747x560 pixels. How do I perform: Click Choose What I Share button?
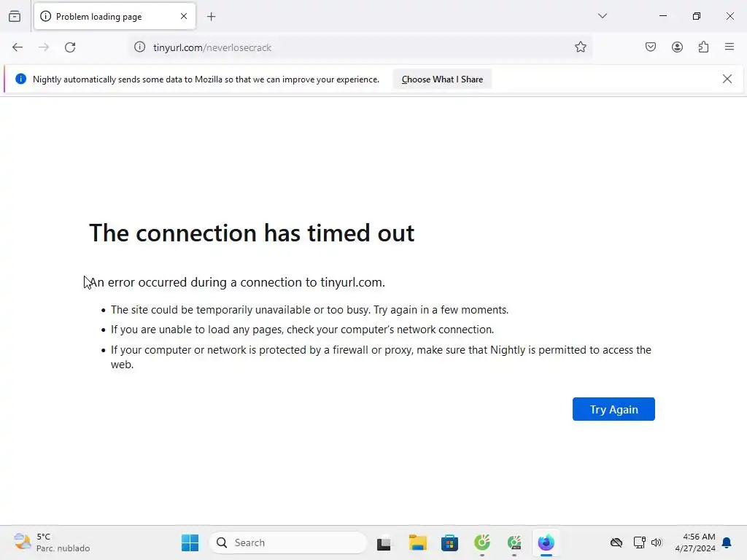tap(442, 79)
